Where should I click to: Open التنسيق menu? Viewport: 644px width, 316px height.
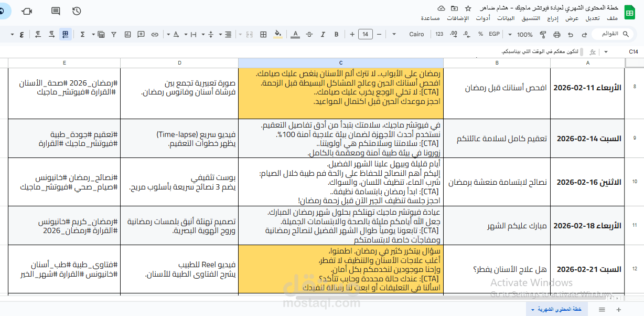[531, 18]
